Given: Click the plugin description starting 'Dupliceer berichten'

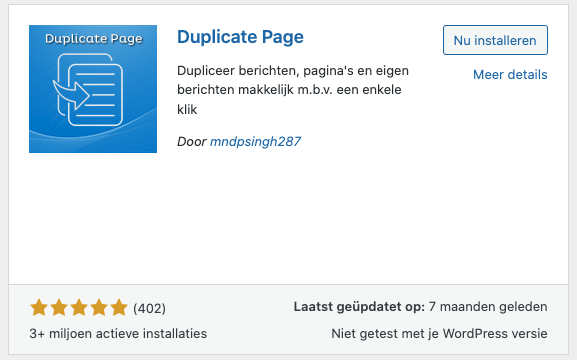Looking at the screenshot, I should point(293,90).
